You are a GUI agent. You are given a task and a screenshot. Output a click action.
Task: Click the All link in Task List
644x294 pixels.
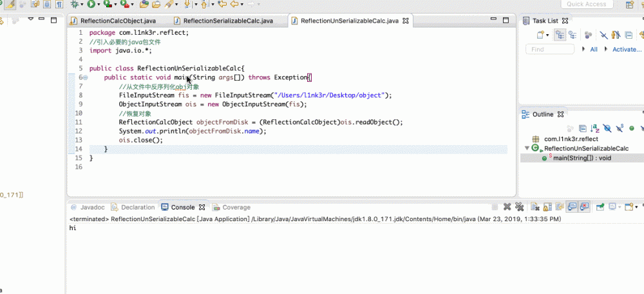tap(594, 50)
